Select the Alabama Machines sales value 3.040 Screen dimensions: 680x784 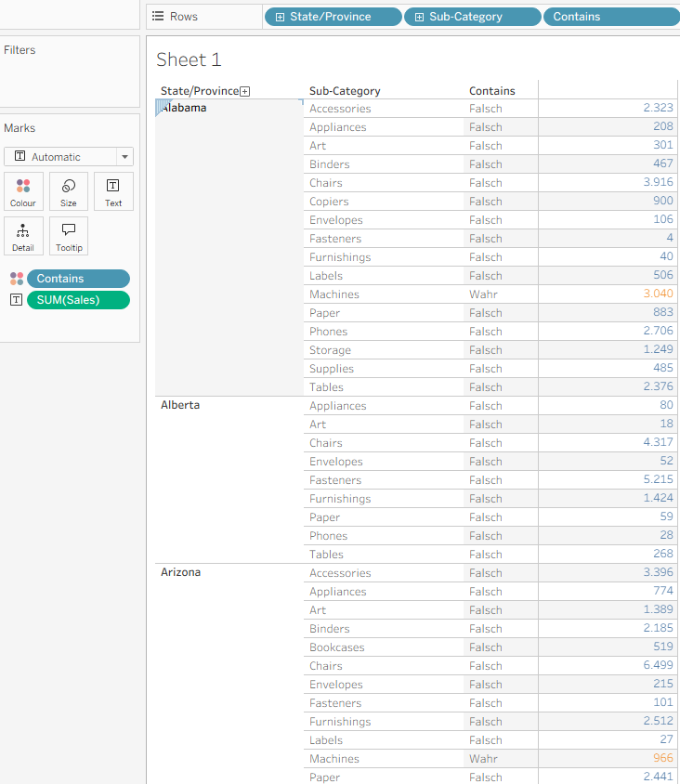(x=658, y=294)
